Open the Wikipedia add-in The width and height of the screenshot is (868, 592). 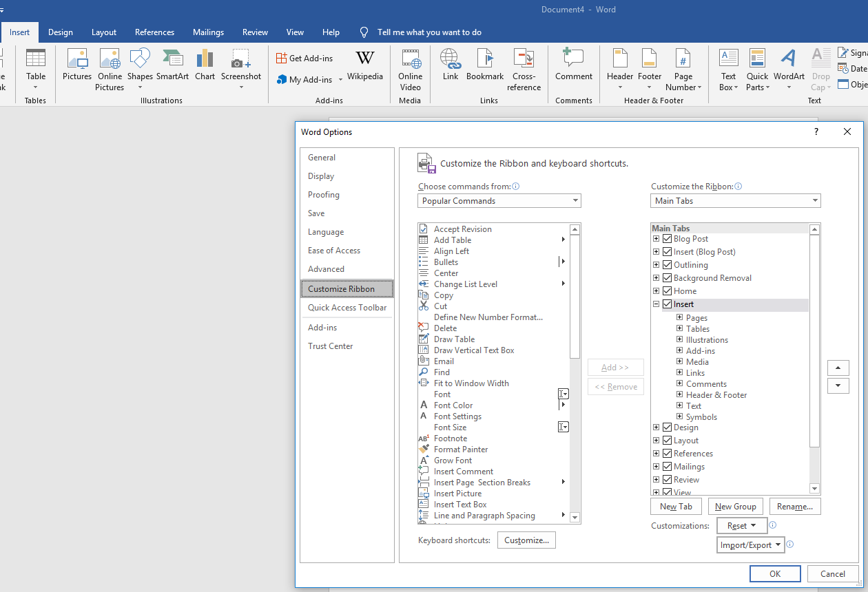(x=365, y=65)
